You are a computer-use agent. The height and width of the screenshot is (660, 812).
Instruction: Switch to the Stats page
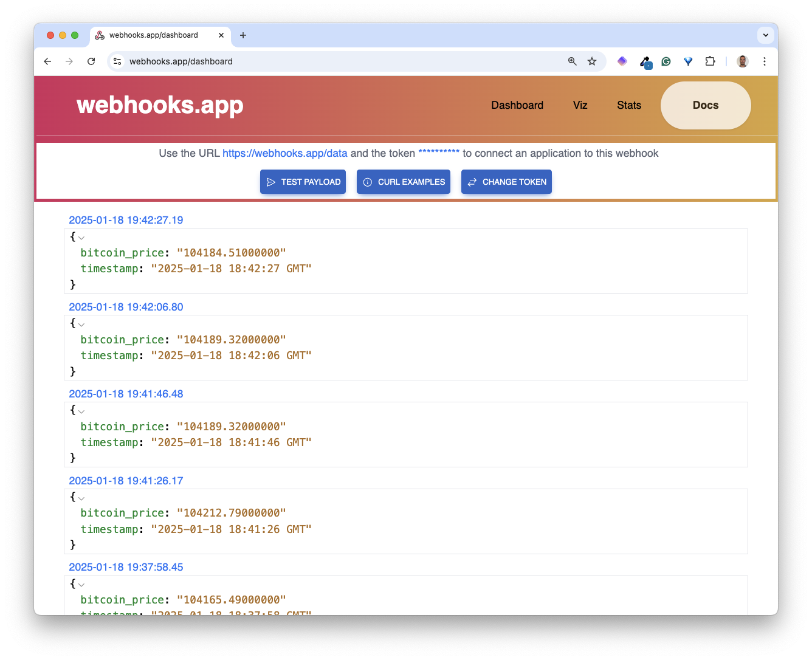[628, 105]
